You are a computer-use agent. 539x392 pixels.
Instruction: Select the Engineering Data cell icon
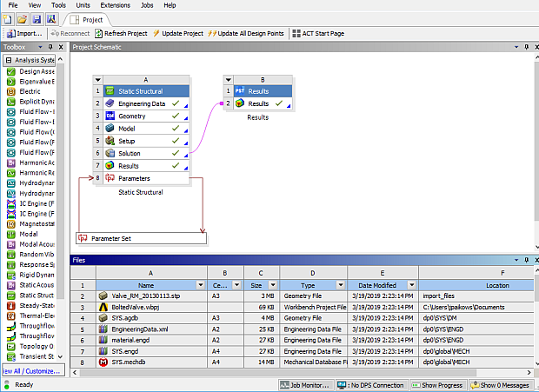click(x=110, y=103)
